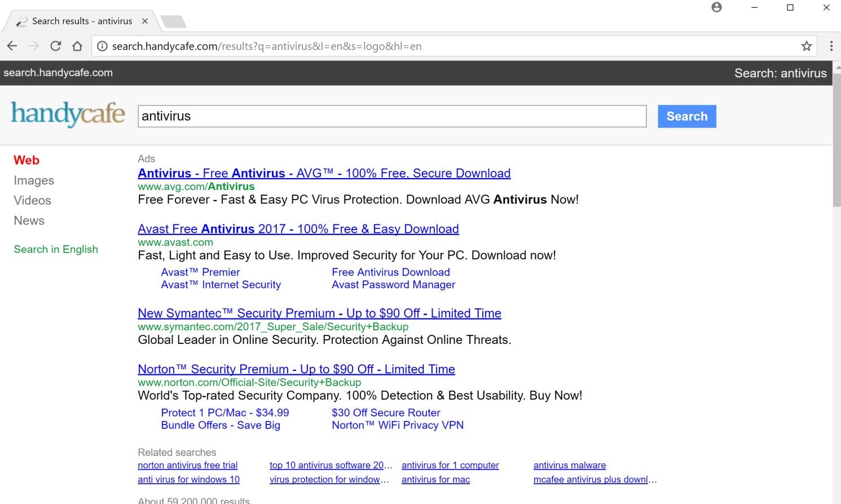Open the Free Antivirus Download sublink

391,272
